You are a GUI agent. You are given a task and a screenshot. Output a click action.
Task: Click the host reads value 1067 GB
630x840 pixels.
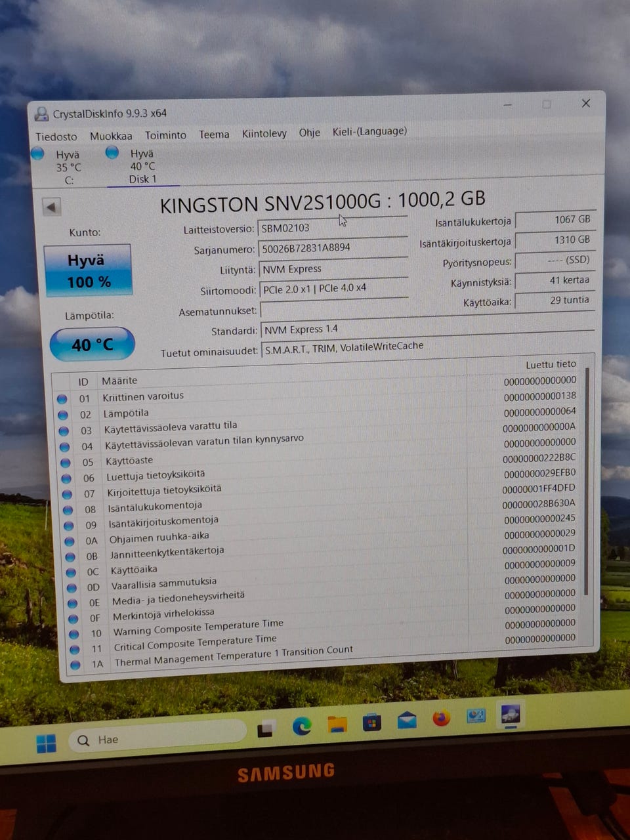[x=555, y=220]
